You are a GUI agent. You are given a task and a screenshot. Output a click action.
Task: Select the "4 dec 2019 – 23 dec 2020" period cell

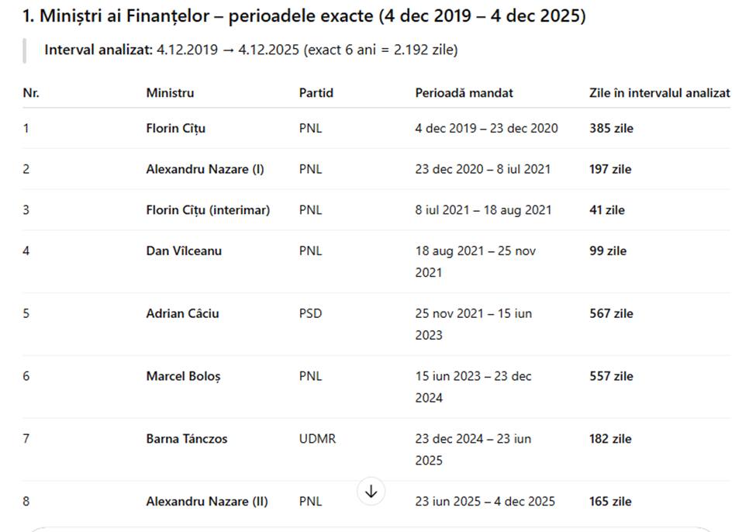pos(486,129)
